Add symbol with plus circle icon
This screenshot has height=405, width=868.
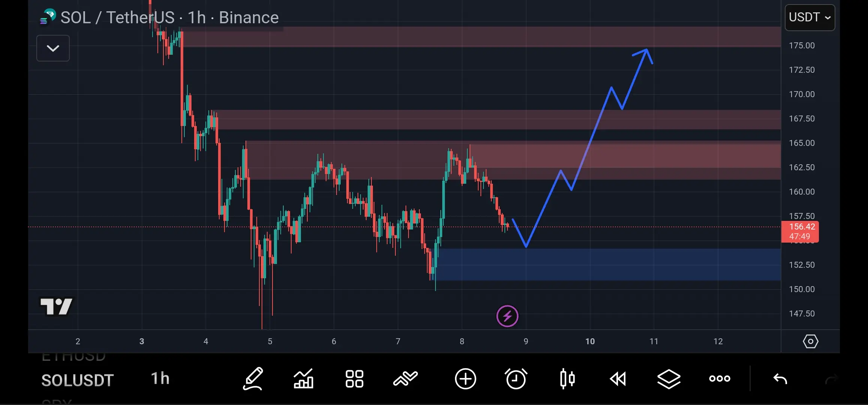465,379
